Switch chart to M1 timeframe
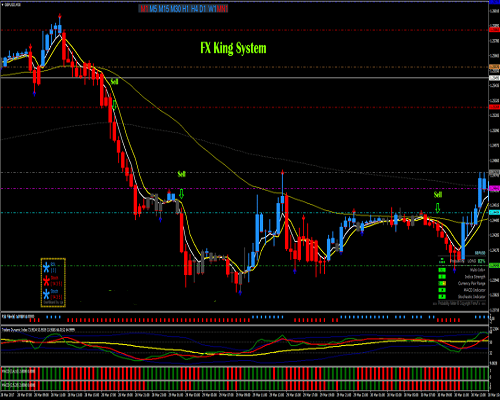Image resolution: width=500 pixels, height=400 pixels. pos(144,9)
